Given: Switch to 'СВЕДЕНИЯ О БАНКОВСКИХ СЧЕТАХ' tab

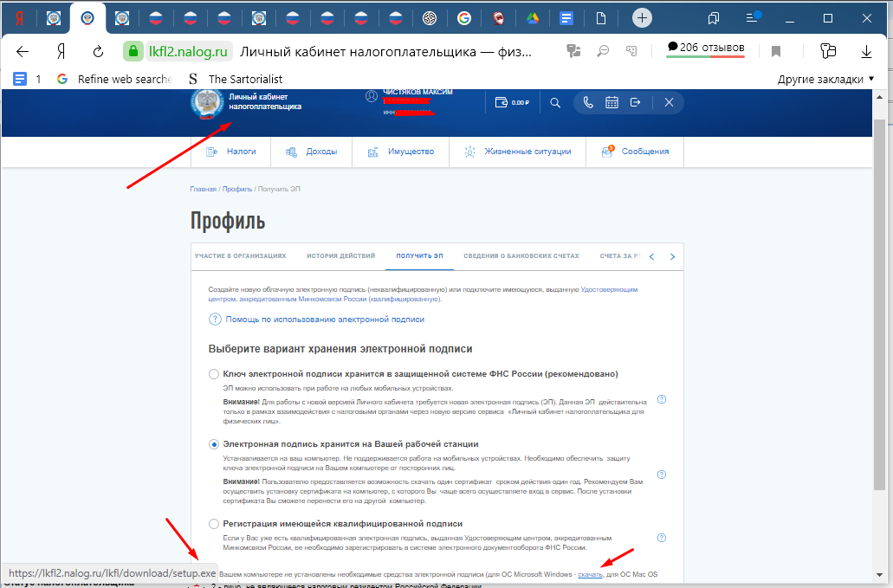Looking at the screenshot, I should (521, 256).
